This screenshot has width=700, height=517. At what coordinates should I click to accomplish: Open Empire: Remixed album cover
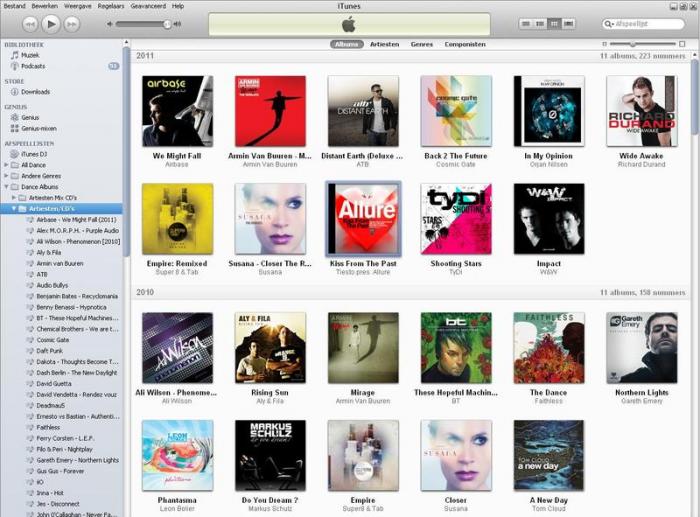point(177,219)
